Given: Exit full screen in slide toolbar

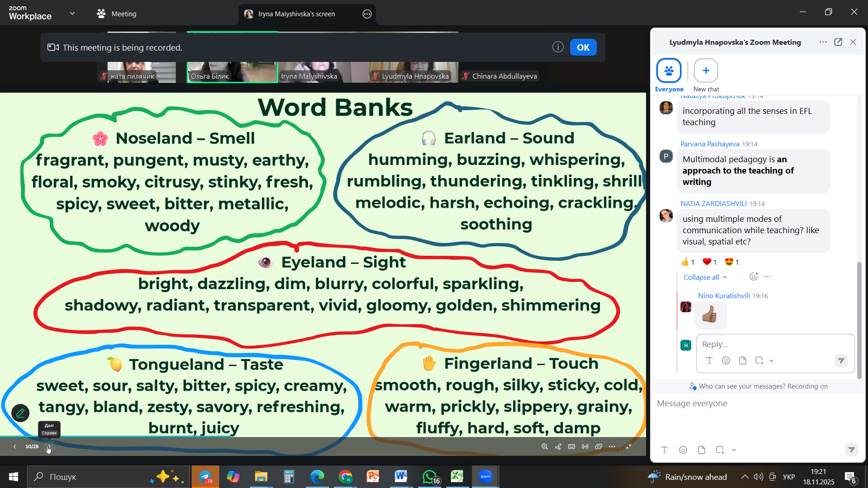Looking at the screenshot, I should pyautogui.click(x=628, y=446).
